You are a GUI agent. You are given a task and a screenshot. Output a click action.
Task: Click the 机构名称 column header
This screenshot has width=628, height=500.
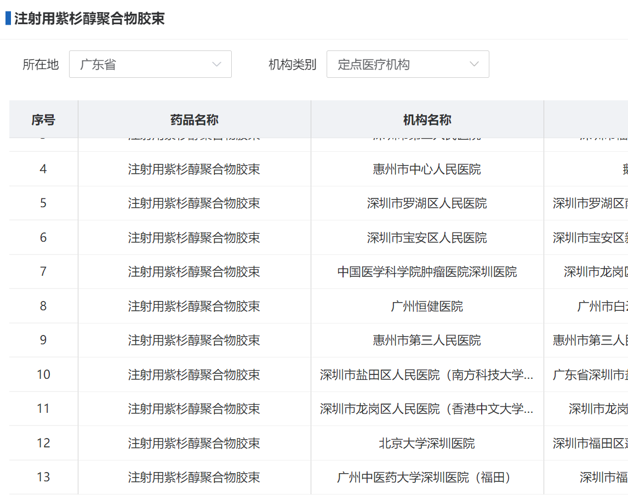(x=427, y=119)
